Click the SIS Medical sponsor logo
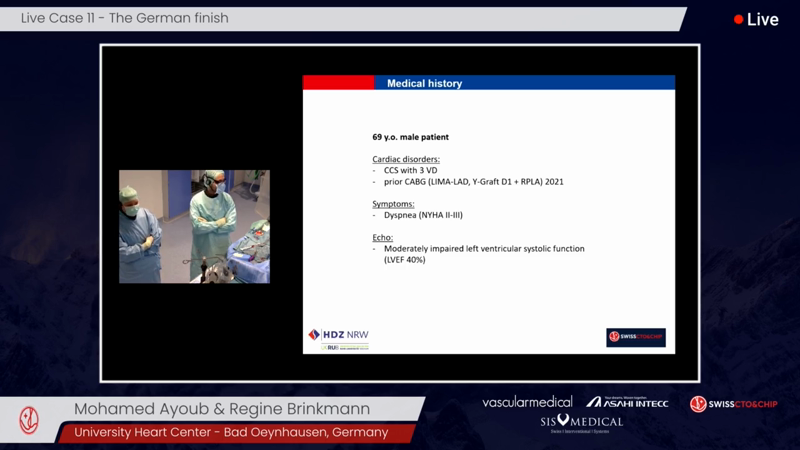 tap(581, 422)
